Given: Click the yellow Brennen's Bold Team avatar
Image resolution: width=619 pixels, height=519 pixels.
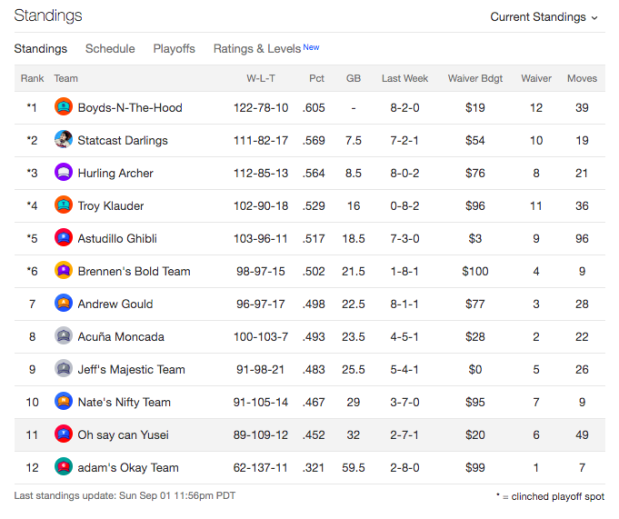Looking at the screenshot, I should click(63, 271).
